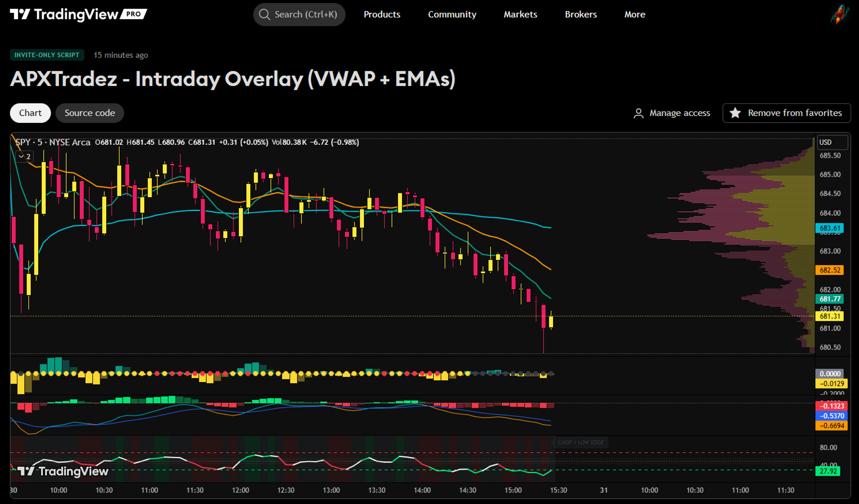
Task: Open Manage access for the script
Action: pyautogui.click(x=672, y=113)
